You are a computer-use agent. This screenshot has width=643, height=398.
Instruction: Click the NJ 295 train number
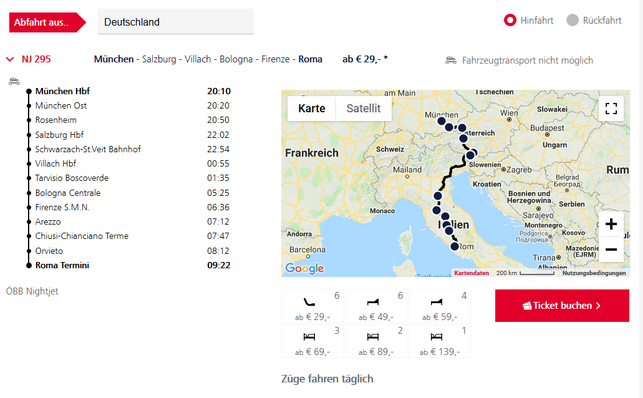(36, 59)
